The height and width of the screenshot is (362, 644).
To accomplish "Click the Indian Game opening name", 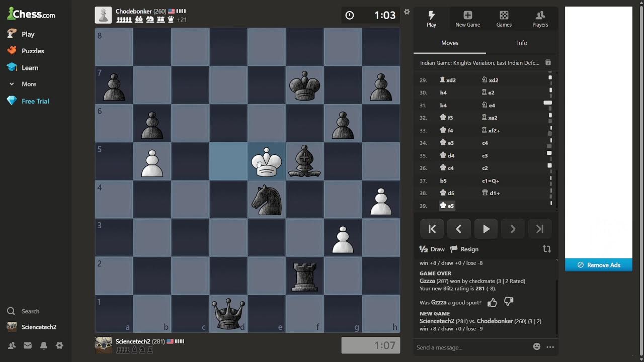I will tap(479, 63).
